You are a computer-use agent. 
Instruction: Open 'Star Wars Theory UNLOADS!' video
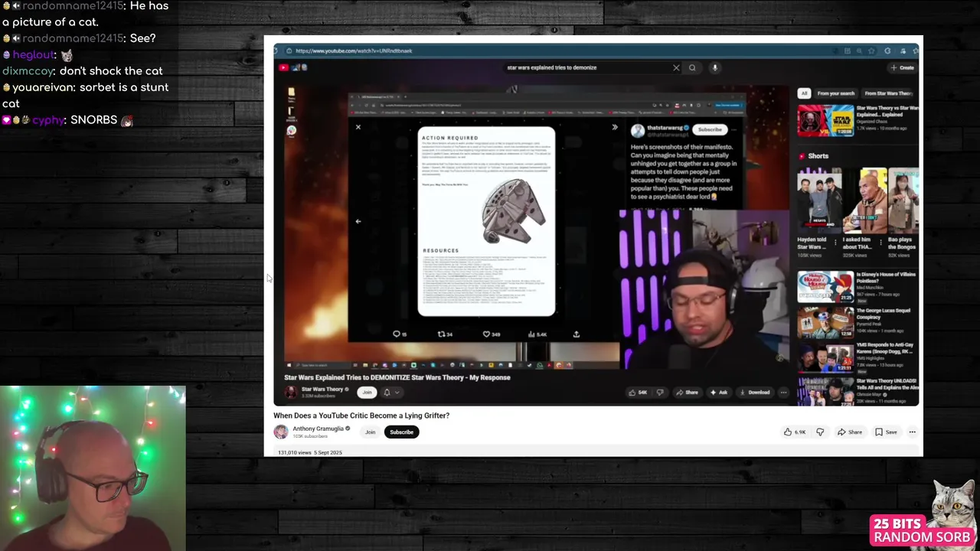click(825, 391)
